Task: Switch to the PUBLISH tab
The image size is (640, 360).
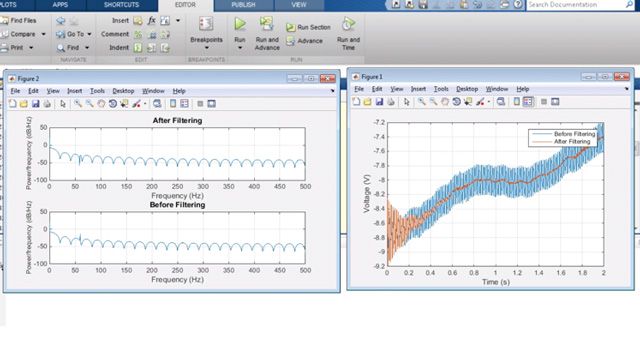Action: pos(243,5)
